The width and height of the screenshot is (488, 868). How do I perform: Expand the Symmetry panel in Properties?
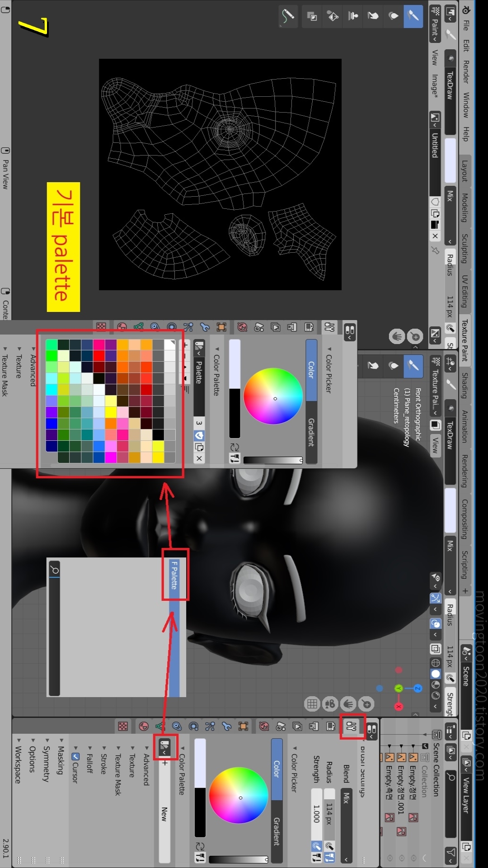(x=46, y=763)
